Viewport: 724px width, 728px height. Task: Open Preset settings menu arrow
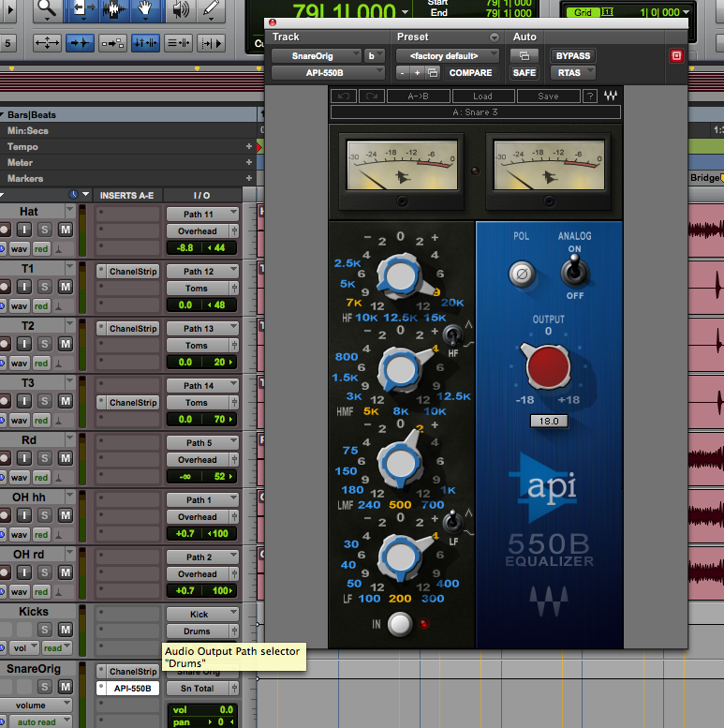coord(495,37)
